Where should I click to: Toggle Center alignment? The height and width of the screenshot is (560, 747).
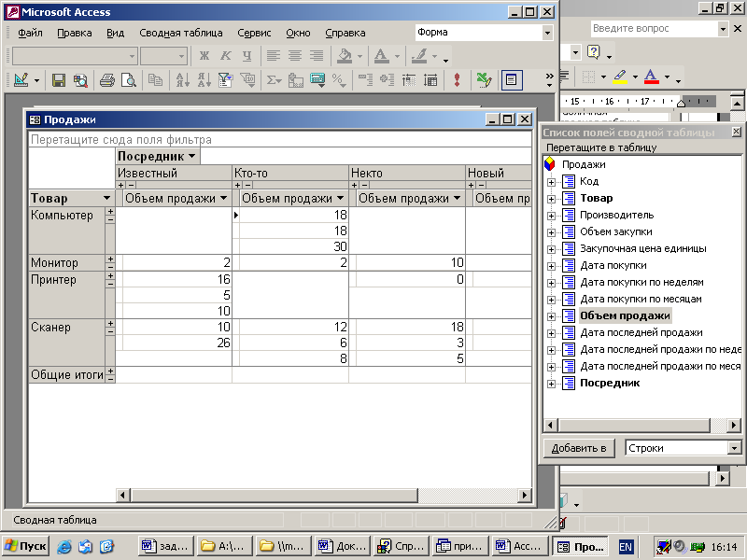[x=295, y=56]
